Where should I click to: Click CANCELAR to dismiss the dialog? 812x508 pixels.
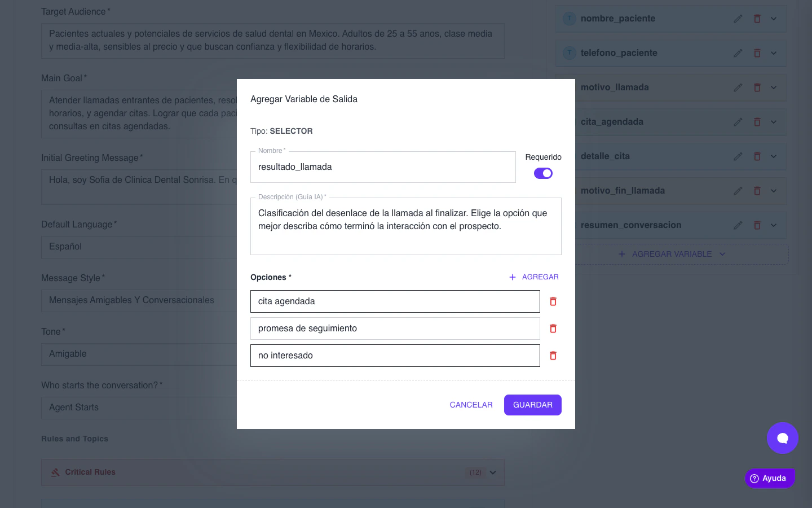pos(471,405)
